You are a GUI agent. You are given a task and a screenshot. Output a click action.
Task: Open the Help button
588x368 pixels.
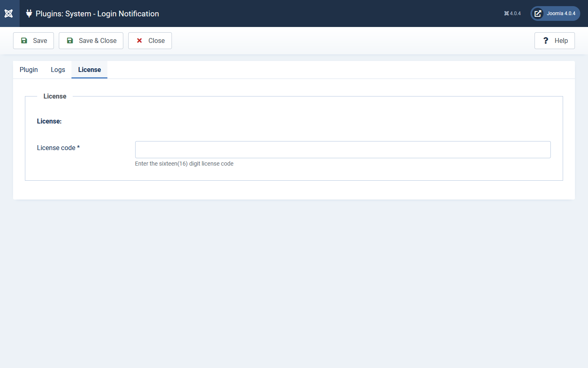point(555,40)
